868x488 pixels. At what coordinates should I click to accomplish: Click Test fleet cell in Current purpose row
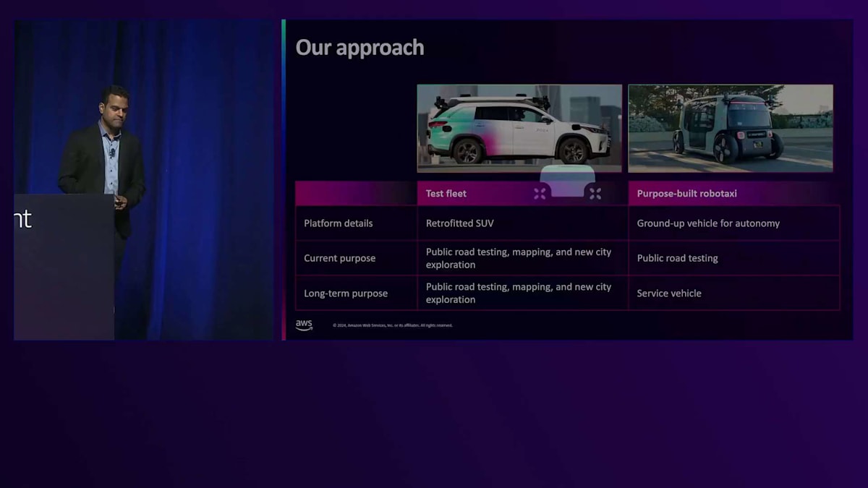pyautogui.click(x=522, y=258)
